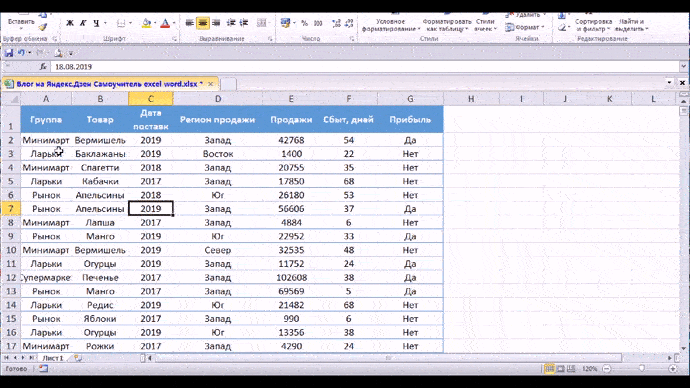Click Вставить paste button
The width and height of the screenshot is (690, 388).
[21, 22]
